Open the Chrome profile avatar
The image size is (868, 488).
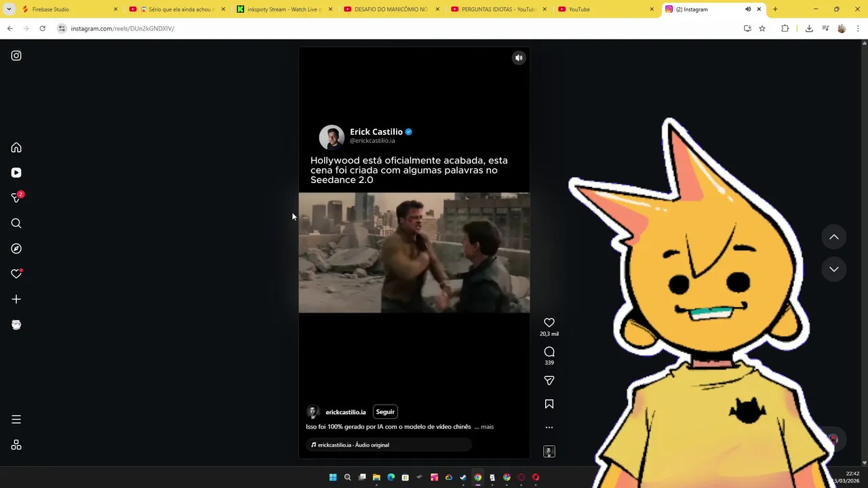click(842, 28)
